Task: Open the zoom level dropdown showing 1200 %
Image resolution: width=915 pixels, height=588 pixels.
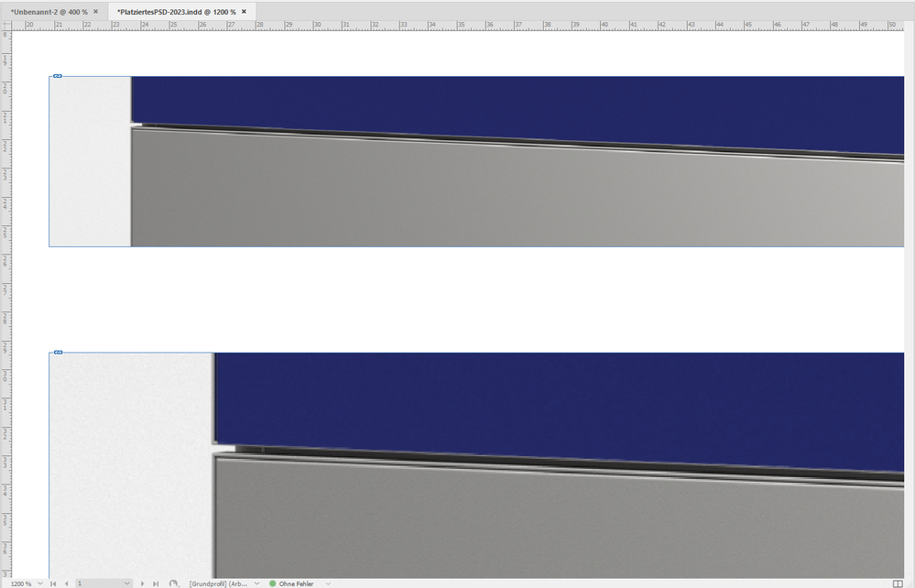Action: [x=40, y=583]
